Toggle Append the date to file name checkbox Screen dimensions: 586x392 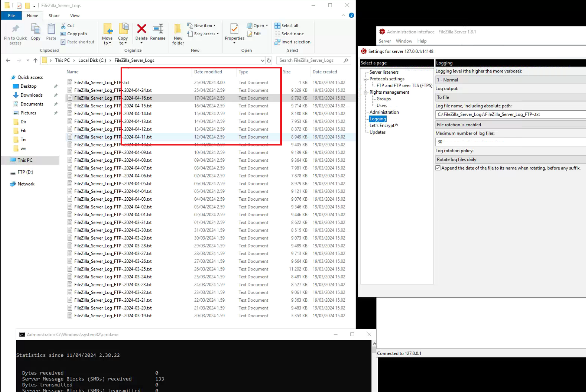[x=438, y=168]
